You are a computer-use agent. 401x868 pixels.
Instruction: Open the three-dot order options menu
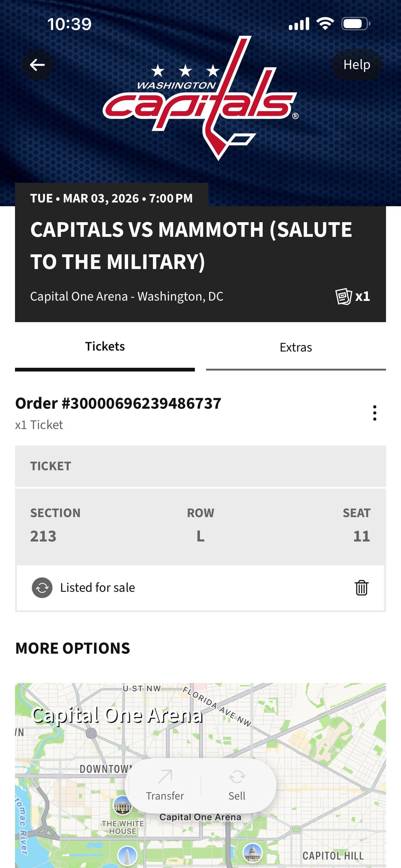point(374,413)
